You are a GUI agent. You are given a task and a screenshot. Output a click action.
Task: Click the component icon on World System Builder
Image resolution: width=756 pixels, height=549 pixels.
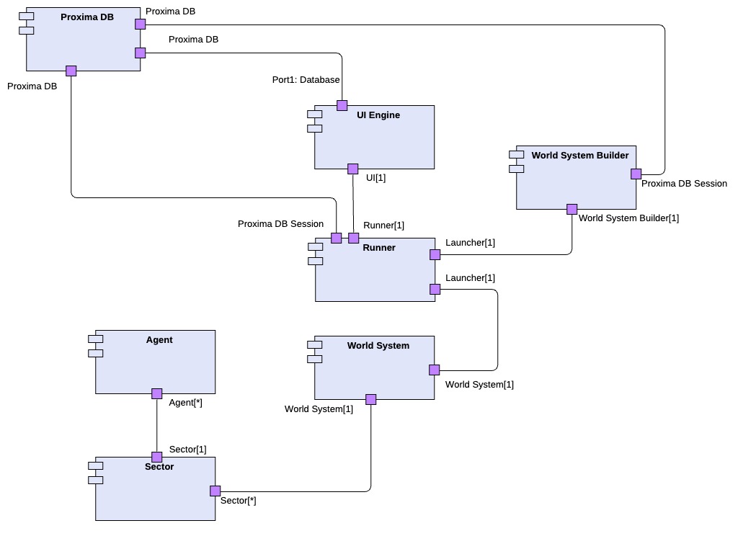(517, 162)
